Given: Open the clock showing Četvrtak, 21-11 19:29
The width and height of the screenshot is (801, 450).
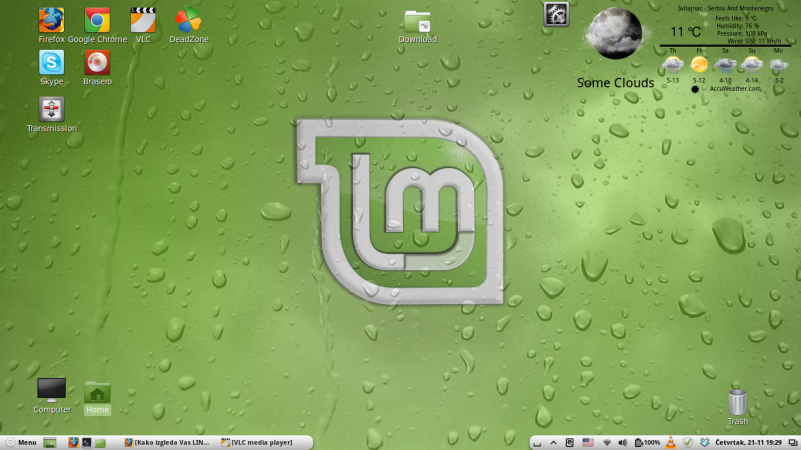Looking at the screenshot, I should coord(748,442).
